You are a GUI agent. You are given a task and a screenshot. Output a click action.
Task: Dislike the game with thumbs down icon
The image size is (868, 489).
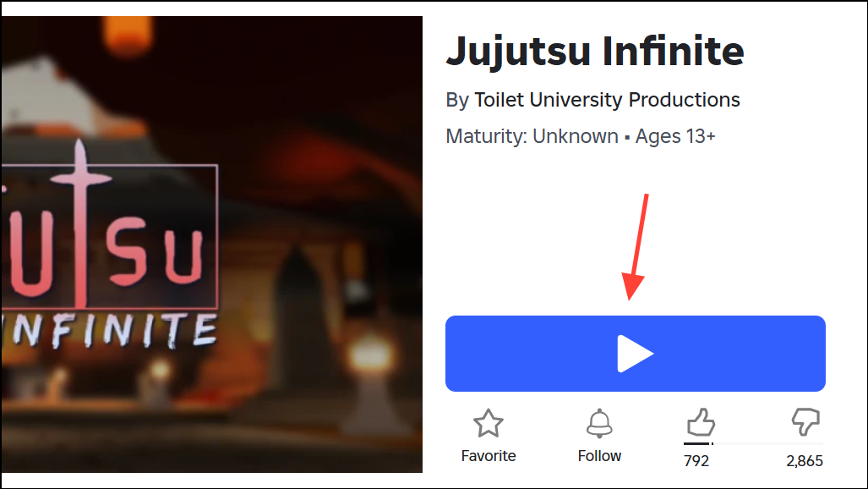point(805,422)
